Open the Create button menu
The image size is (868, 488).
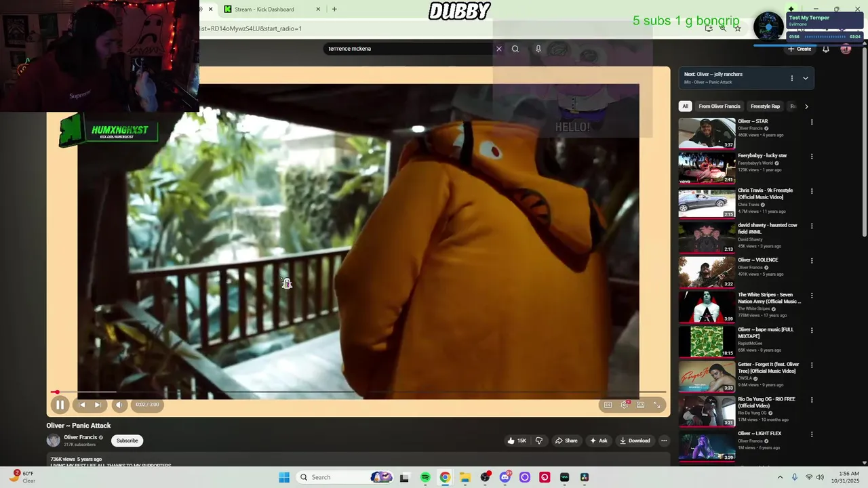[x=800, y=49]
